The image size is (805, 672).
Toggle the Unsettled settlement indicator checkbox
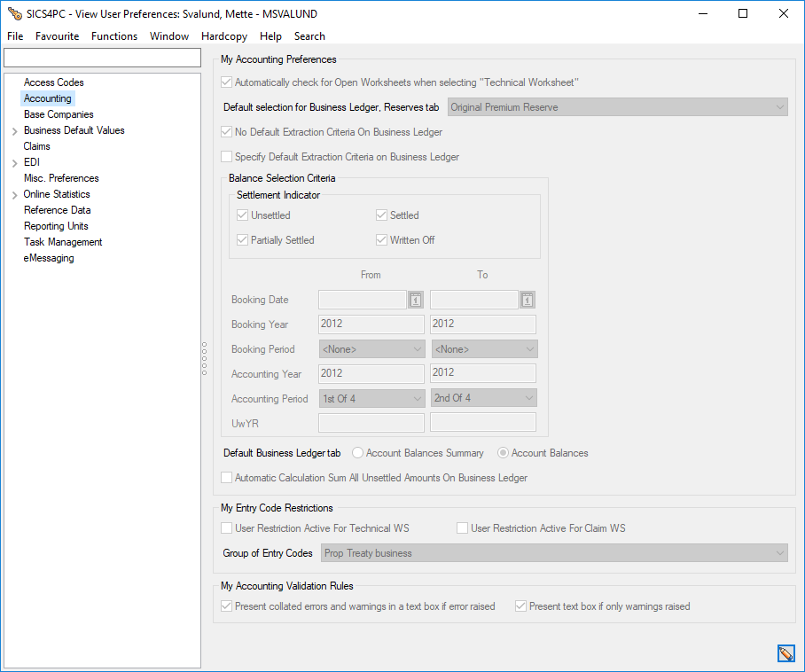[242, 215]
